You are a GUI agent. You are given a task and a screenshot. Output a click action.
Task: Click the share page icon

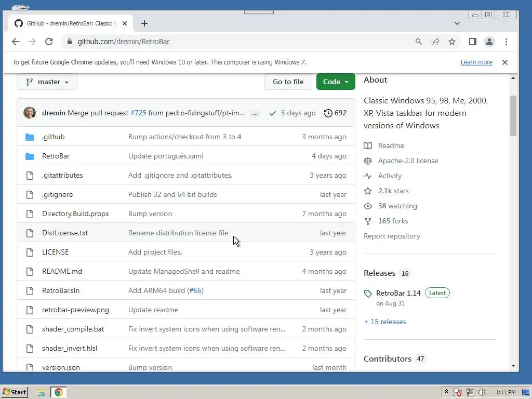[x=435, y=42]
